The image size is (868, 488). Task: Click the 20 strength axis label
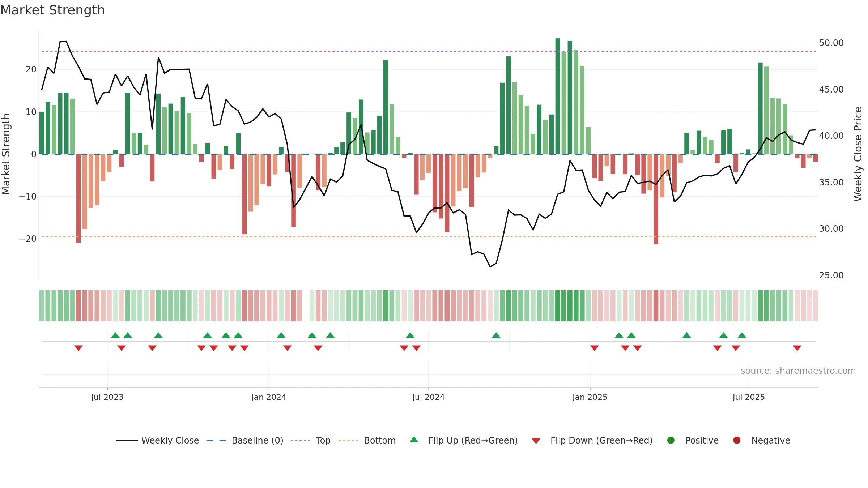(31, 69)
